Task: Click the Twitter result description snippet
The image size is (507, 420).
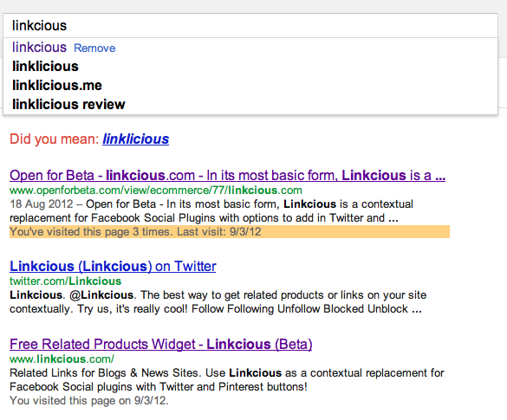Action: (x=218, y=301)
